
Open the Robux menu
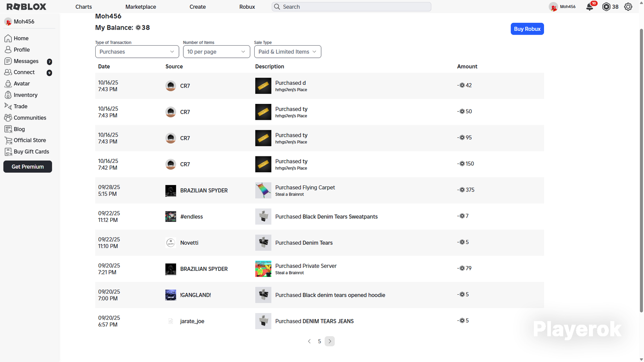tap(247, 7)
